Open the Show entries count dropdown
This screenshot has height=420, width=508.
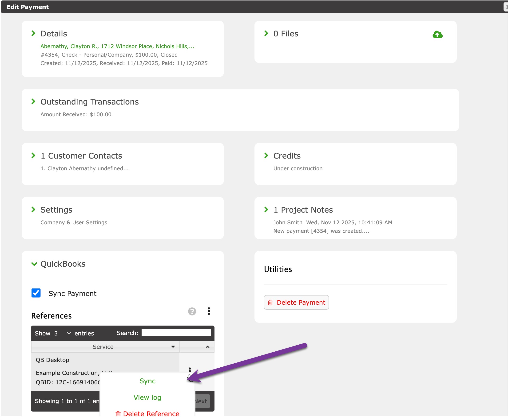coord(62,333)
